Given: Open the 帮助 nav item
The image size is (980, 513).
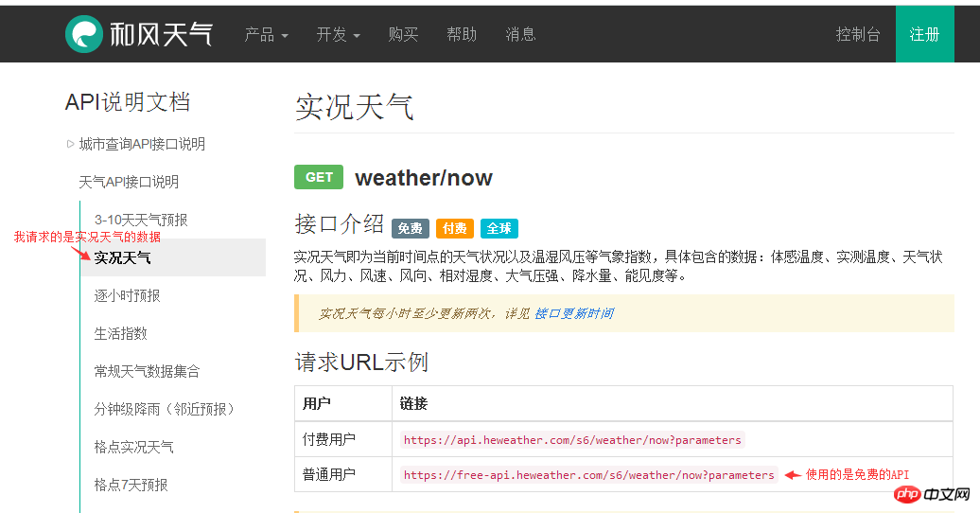Looking at the screenshot, I should click(462, 34).
